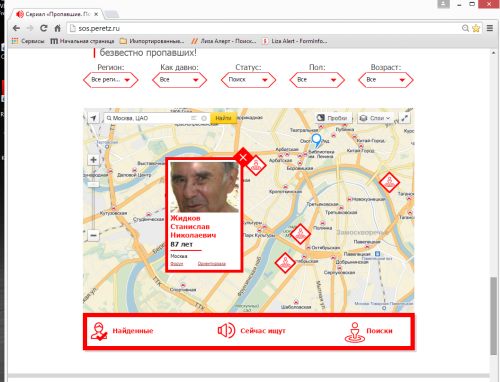Image resolution: width=500 pixels, height=382 pixels.
Task: Open the Форум link in person card
Action: tap(177, 264)
